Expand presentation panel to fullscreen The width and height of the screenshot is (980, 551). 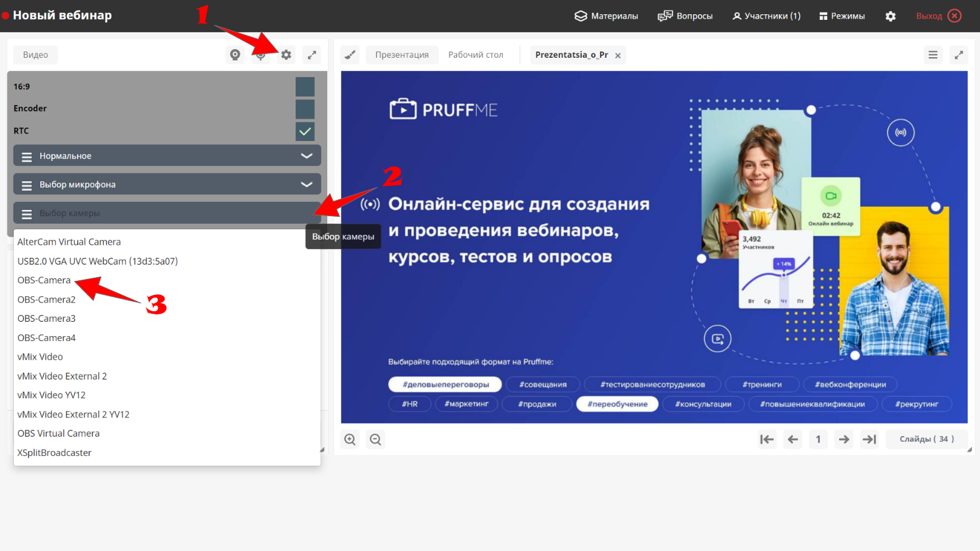pos(959,55)
